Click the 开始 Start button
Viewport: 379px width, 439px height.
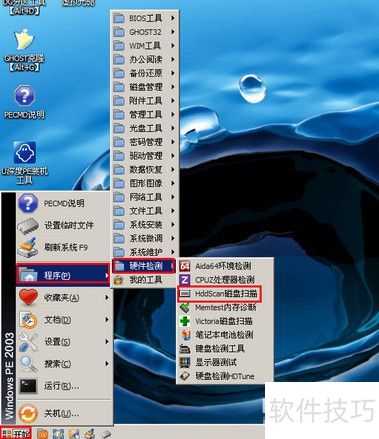coord(16,433)
